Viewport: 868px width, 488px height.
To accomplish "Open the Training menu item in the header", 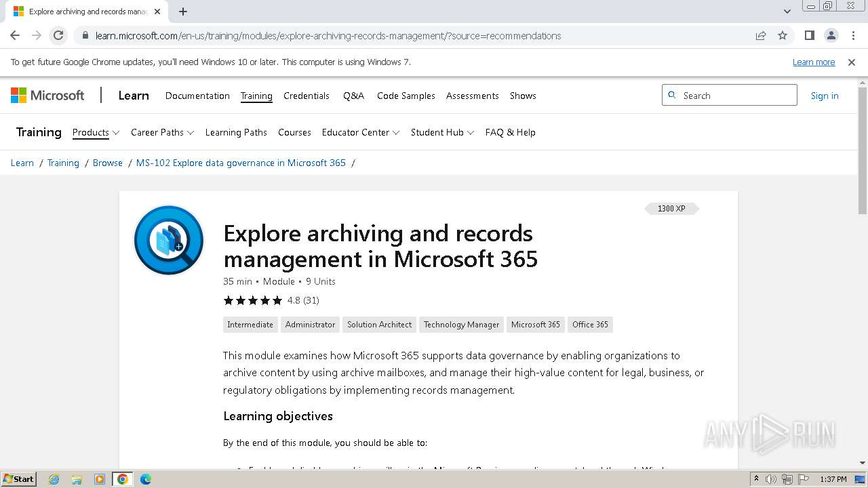I will point(256,96).
